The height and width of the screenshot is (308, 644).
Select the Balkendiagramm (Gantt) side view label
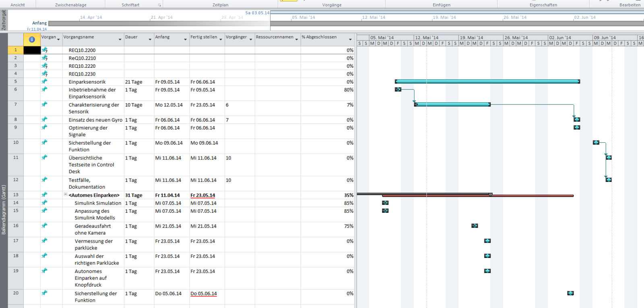click(x=4, y=210)
